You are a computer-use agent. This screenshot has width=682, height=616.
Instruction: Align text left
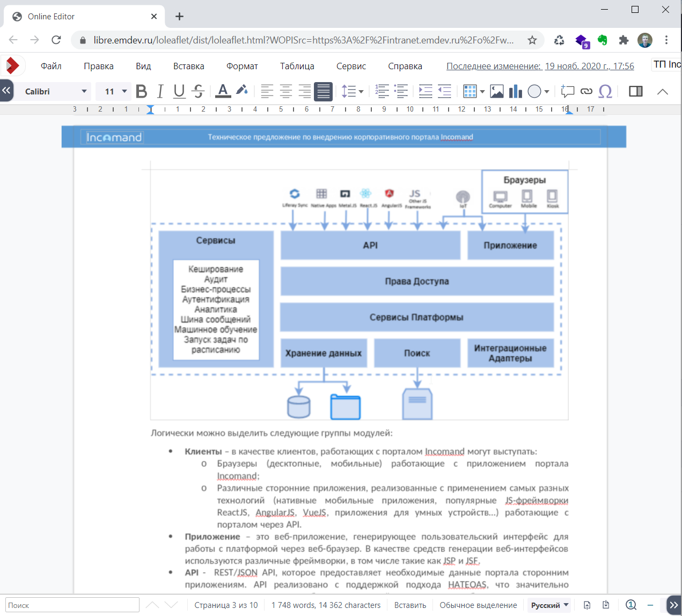[x=267, y=91]
